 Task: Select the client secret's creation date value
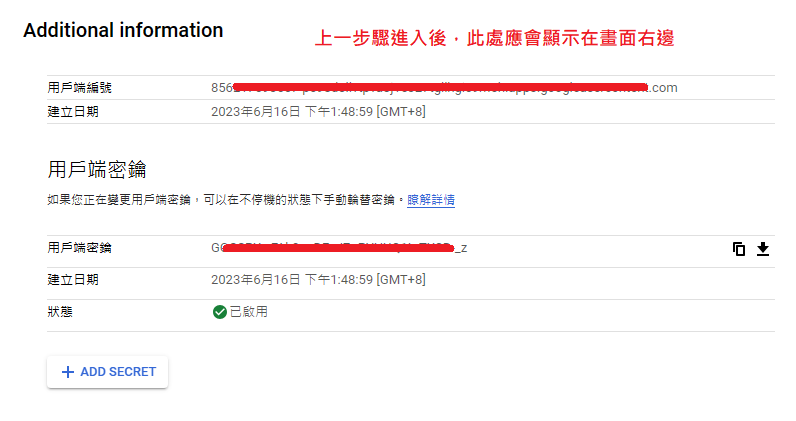318,280
